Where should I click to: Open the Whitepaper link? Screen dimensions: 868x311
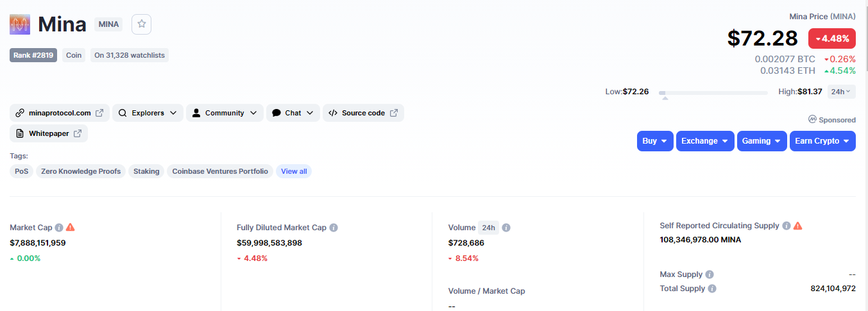point(49,133)
